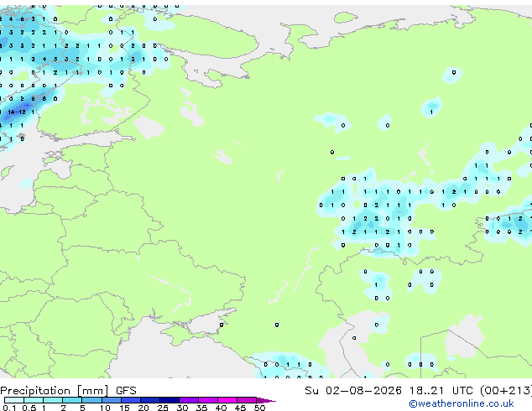The width and height of the screenshot is (532, 411).
Task: Click the legend label '50'
Action: coord(259,408)
